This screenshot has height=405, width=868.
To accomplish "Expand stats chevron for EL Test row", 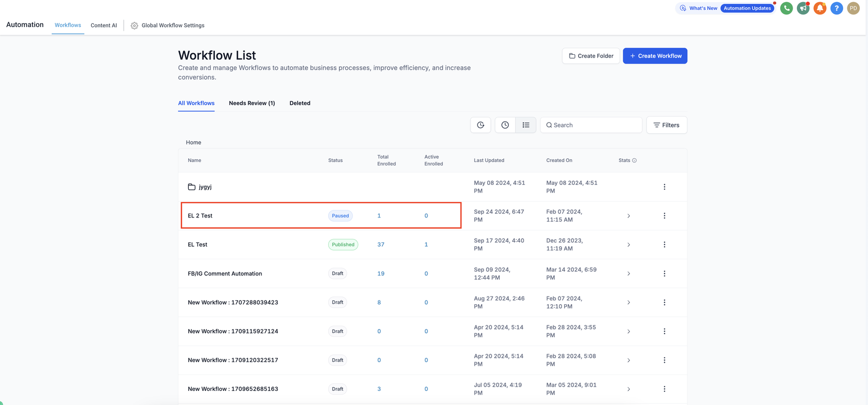I will 629,245.
